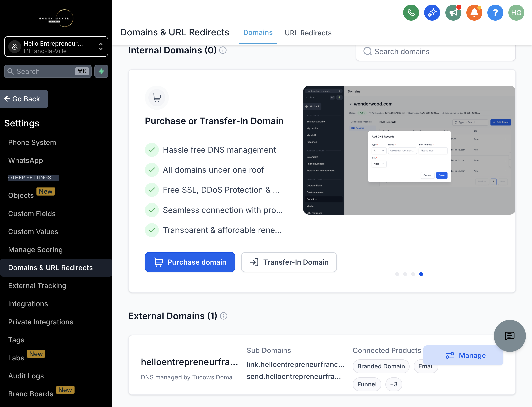
Task: Open External Tracking settings
Action: click(x=37, y=286)
